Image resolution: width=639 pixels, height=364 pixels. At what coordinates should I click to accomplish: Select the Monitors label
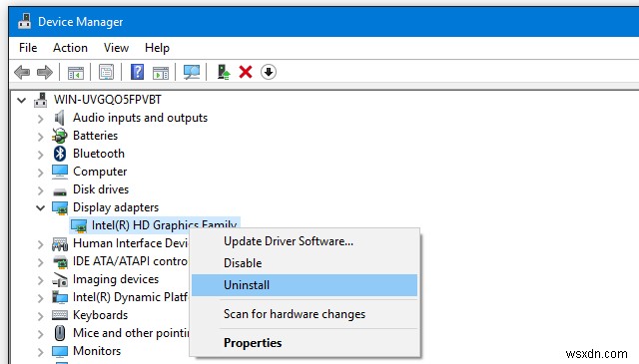click(x=97, y=351)
